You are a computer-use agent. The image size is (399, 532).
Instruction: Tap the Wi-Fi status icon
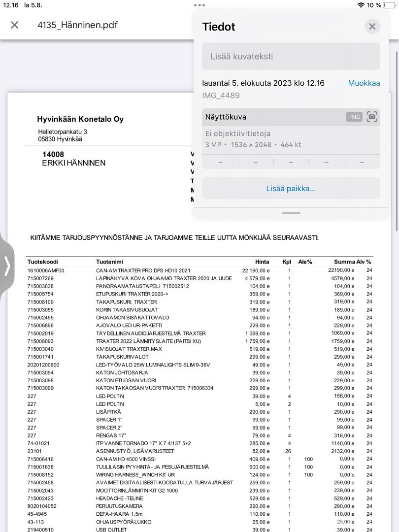[x=361, y=5]
